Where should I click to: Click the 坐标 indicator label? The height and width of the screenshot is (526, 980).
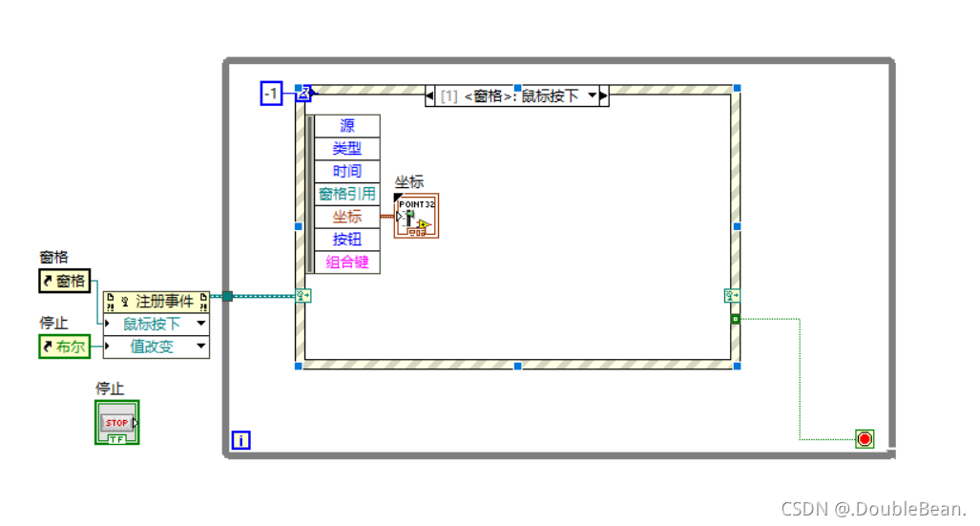[409, 182]
